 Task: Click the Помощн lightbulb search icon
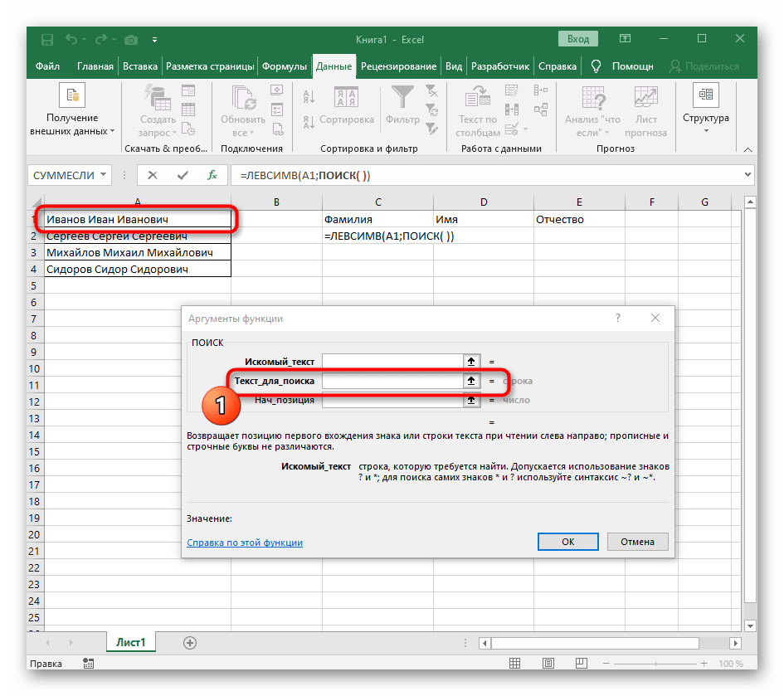pos(596,66)
